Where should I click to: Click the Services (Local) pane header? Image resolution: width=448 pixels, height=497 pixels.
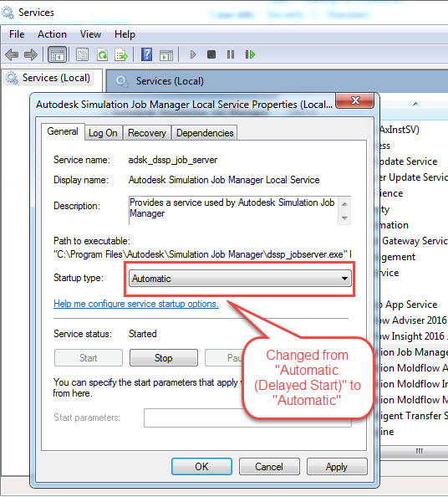(277, 81)
